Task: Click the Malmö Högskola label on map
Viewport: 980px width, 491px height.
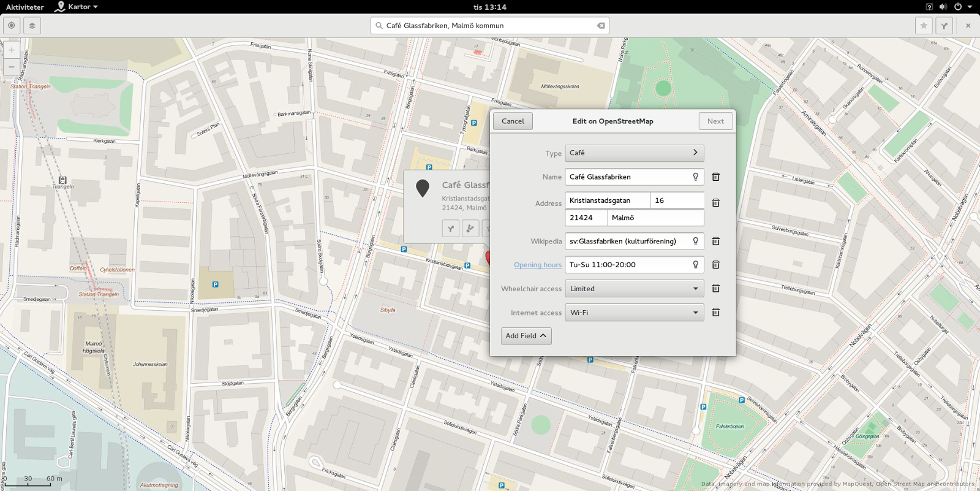Action: point(94,348)
